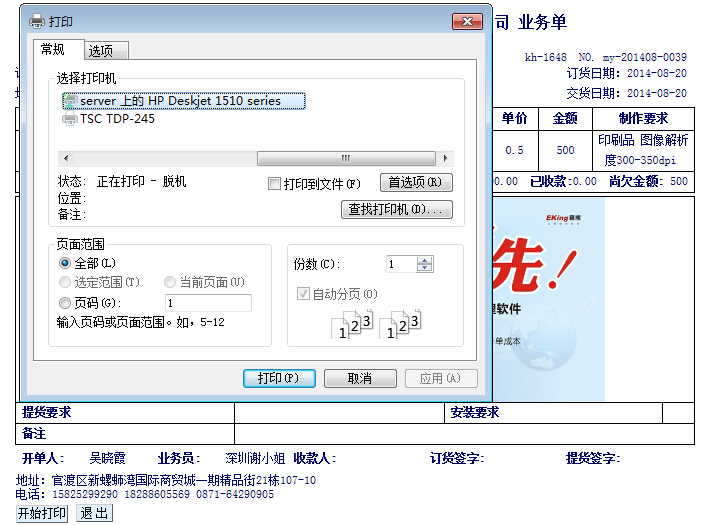Viewport: 714px width, 525px height.
Task: Choose the 全部 page range radio button
Action: (x=65, y=263)
